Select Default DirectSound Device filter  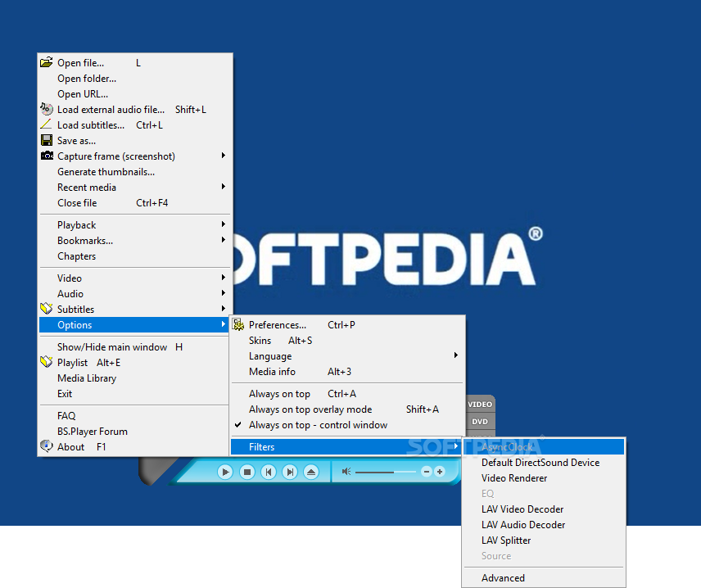[544, 463]
